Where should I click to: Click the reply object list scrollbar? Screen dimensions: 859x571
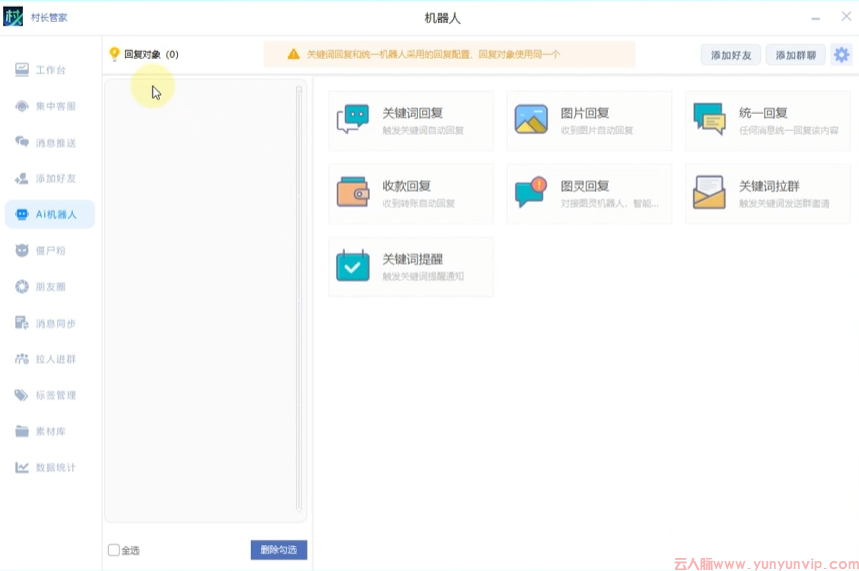(x=299, y=300)
